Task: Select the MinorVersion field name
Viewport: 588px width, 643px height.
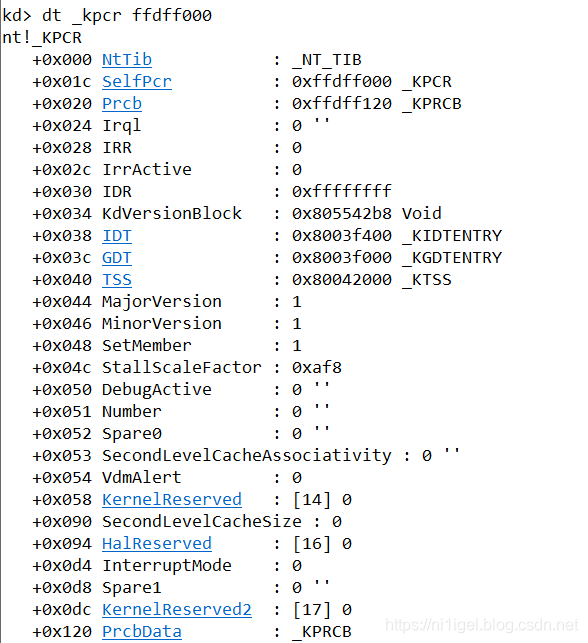Action: point(162,324)
